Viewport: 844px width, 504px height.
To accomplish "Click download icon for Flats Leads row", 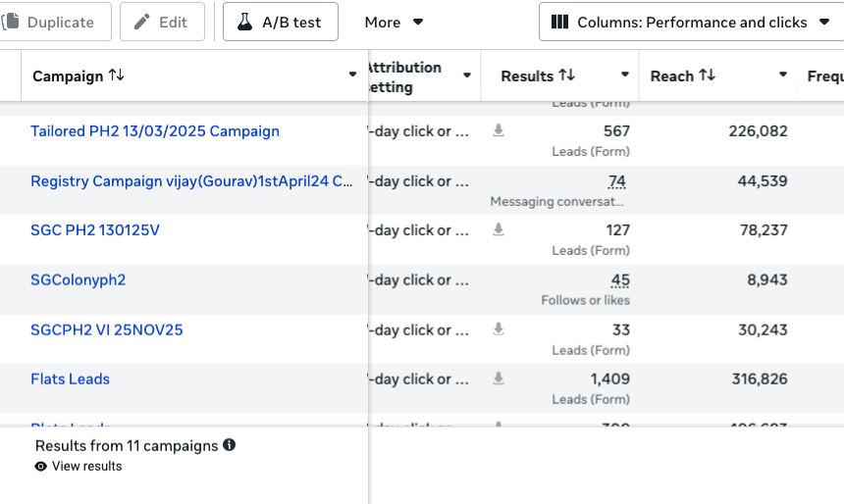I will tap(499, 378).
